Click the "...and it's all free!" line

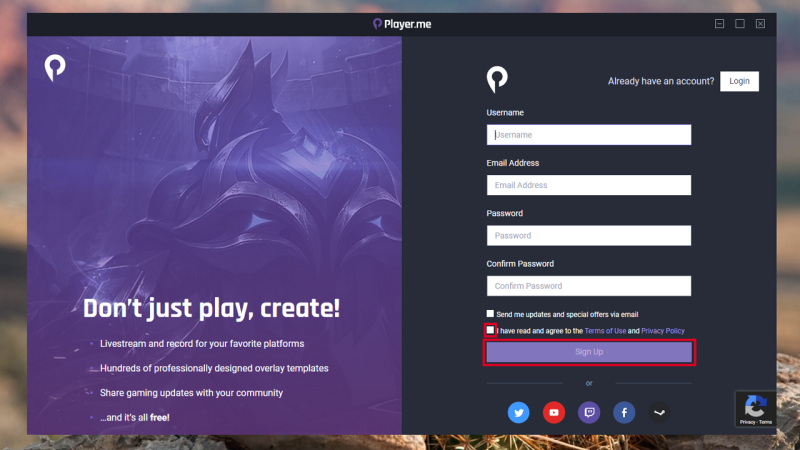135,417
